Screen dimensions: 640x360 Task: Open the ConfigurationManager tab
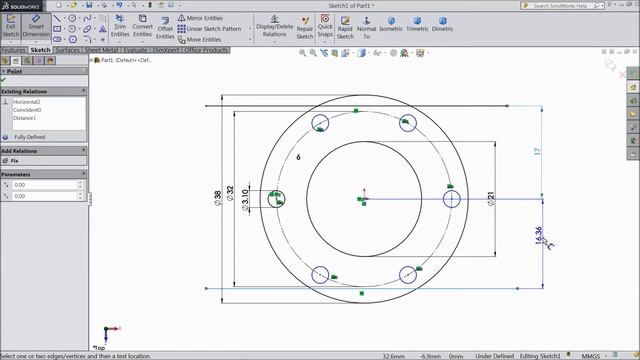(x=27, y=61)
